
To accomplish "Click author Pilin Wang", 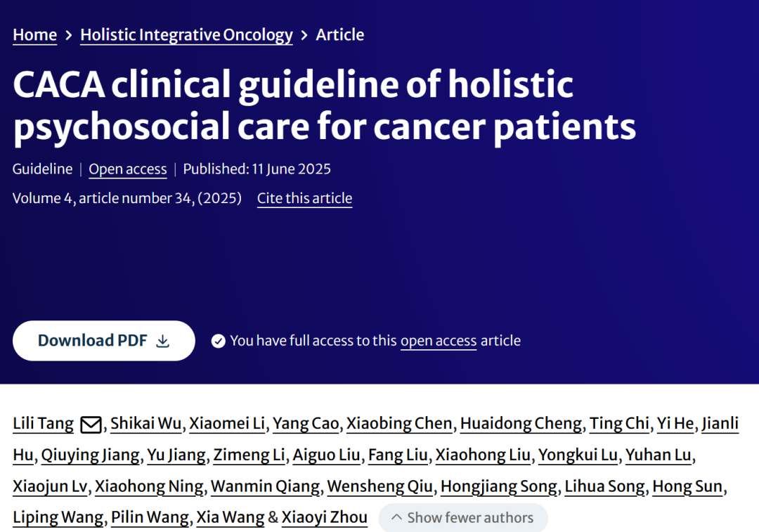I will [150, 517].
